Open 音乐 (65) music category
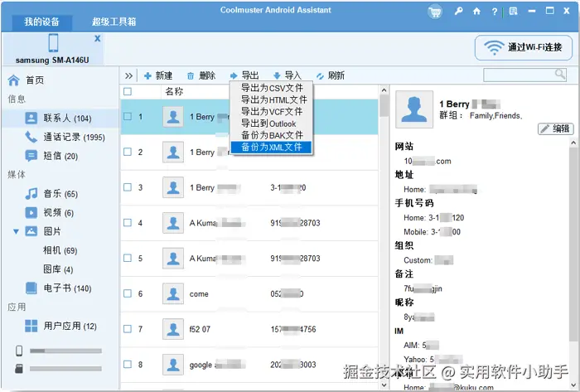580x392 pixels. point(51,194)
